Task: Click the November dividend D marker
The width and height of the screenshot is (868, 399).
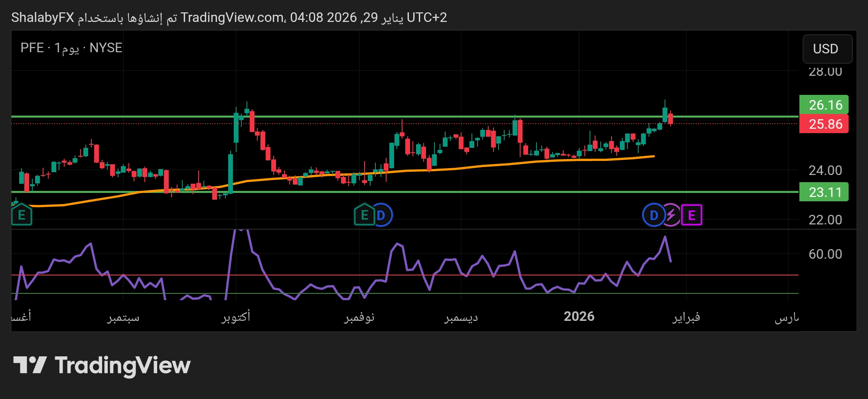Action: 382,215
